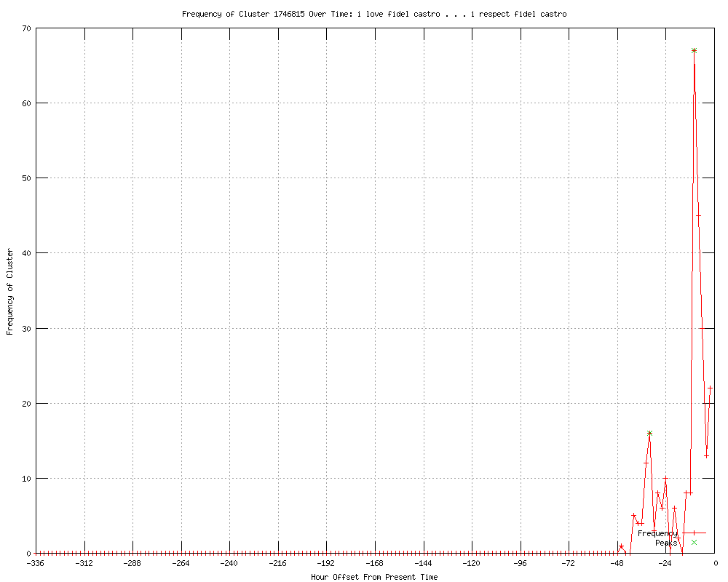Screen dimensions: 728x582
Task: Click the chart title about Cluster 1746815
Action: pyautogui.click(x=373, y=14)
